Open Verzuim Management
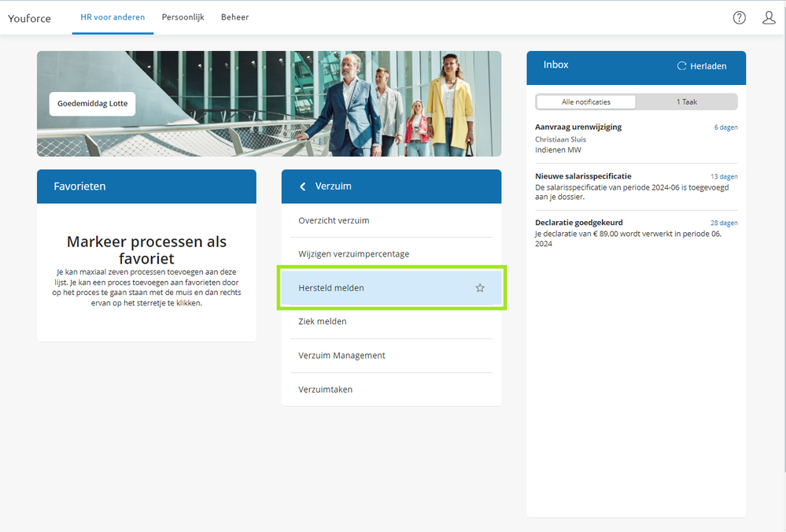Screen dimensions: 786x532 point(392,356)
